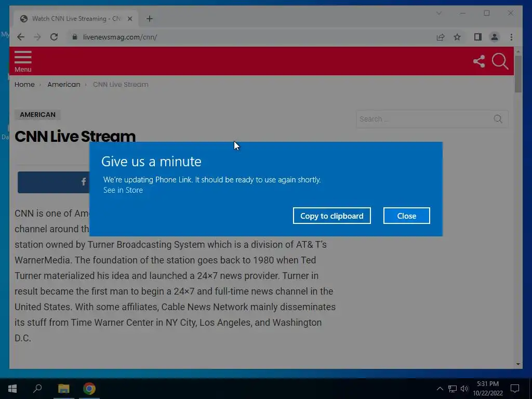Select the AMERICAN category tag

coord(37,115)
